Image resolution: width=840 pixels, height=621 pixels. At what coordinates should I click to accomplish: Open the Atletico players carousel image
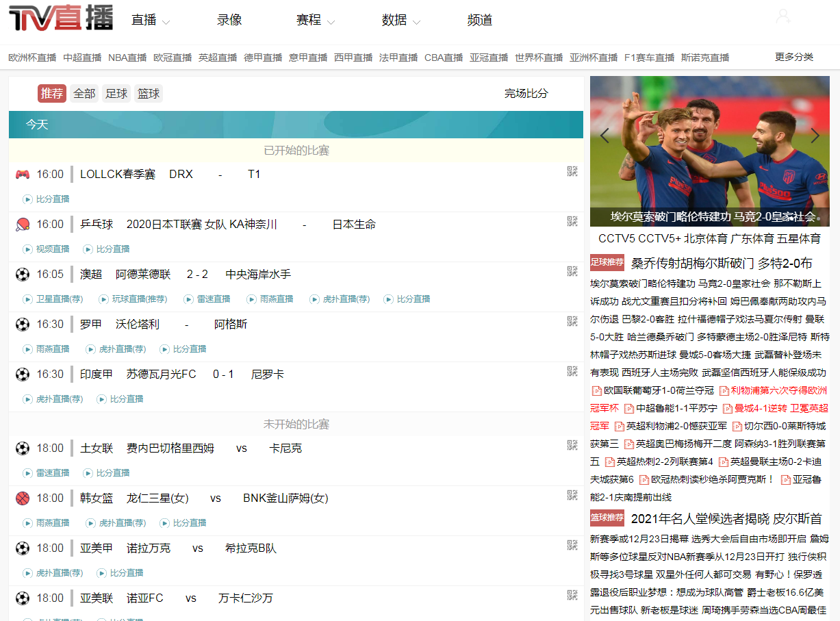[710, 151]
